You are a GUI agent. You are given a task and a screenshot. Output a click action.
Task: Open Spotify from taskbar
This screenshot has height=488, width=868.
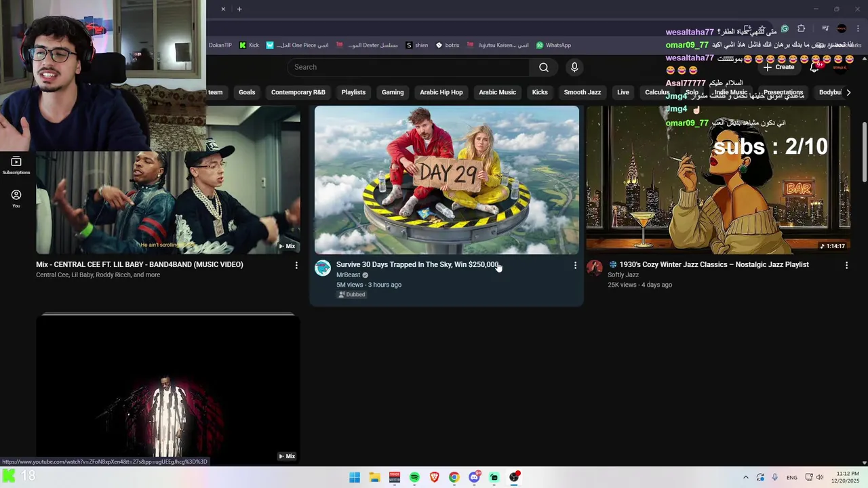click(414, 477)
